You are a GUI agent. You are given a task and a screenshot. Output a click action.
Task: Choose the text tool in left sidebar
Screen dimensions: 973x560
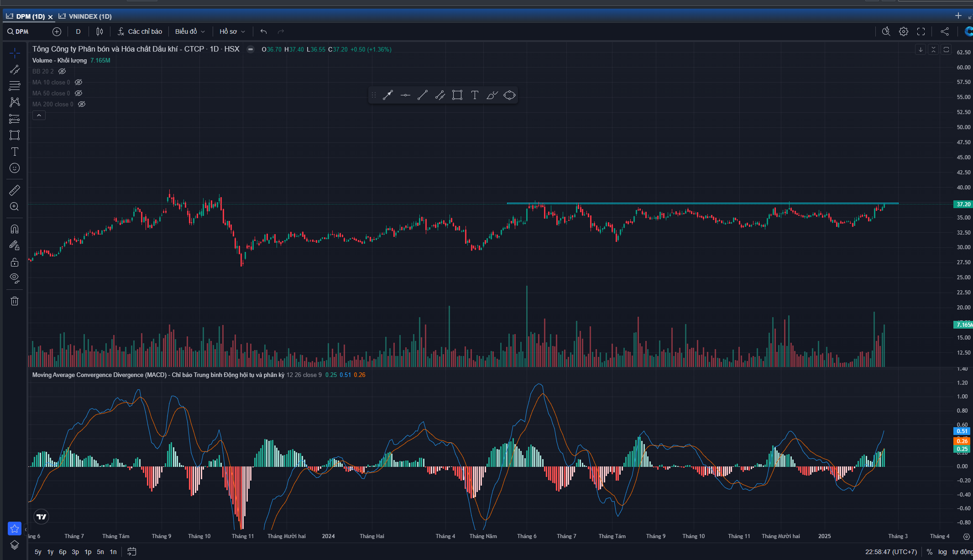(15, 152)
